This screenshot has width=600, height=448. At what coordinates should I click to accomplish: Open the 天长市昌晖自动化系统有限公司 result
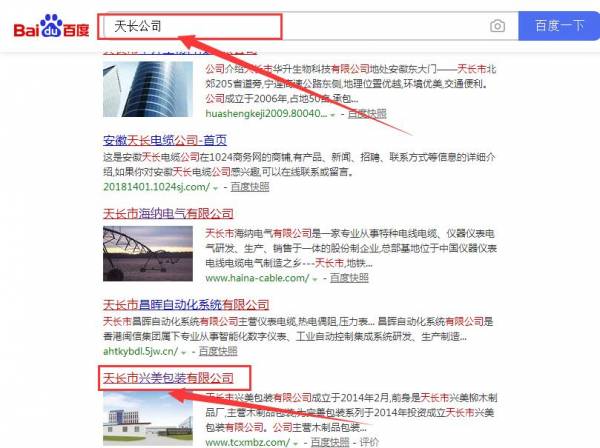click(186, 305)
